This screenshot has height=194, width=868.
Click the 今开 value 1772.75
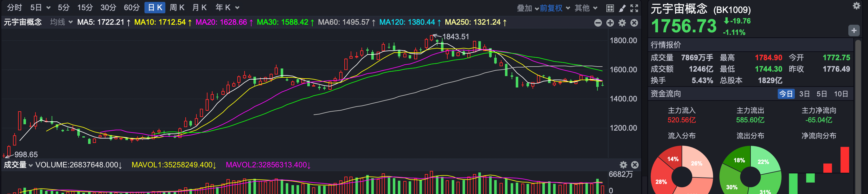pos(836,58)
